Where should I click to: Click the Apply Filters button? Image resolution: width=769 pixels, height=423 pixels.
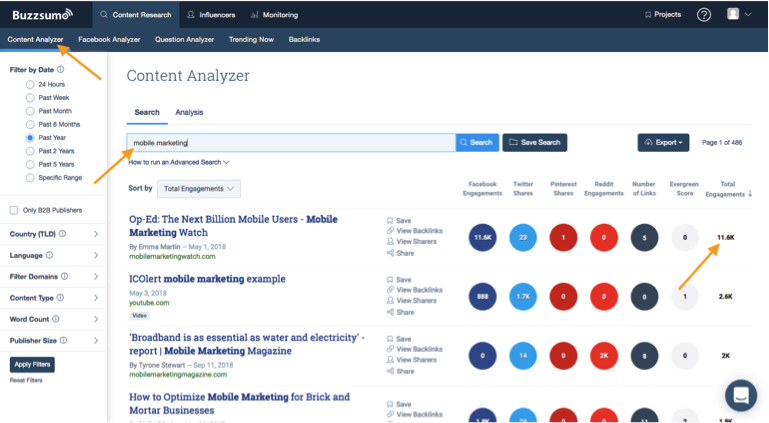click(x=32, y=364)
